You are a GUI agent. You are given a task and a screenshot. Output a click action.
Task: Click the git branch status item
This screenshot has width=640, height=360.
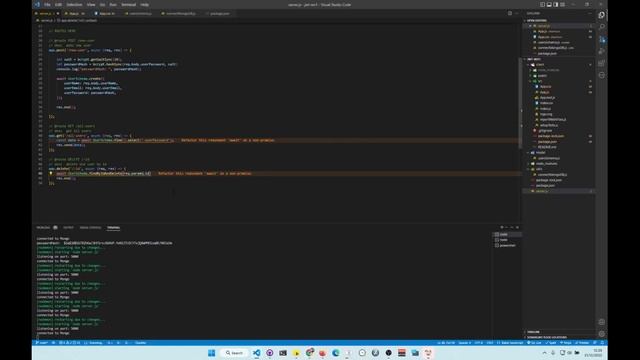coord(42,343)
